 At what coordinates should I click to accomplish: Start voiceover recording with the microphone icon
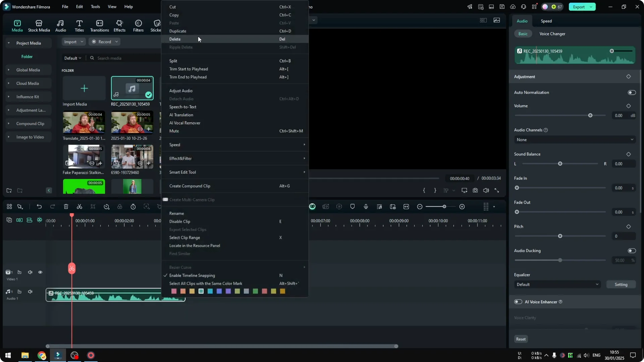366,206
